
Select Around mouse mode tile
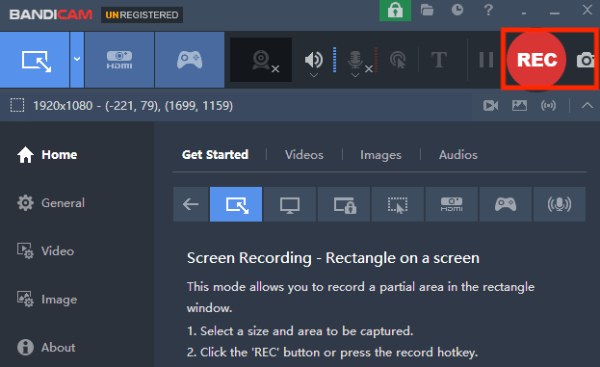click(x=398, y=204)
